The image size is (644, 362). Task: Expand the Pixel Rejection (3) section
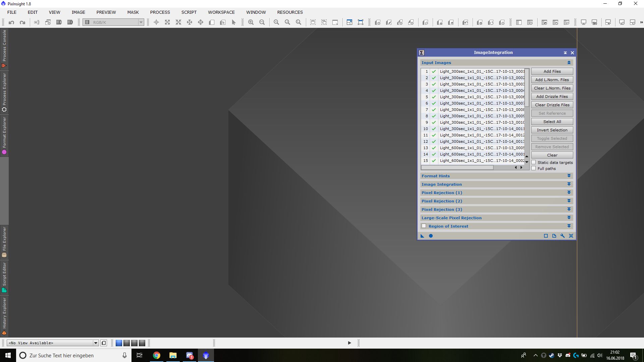569,209
